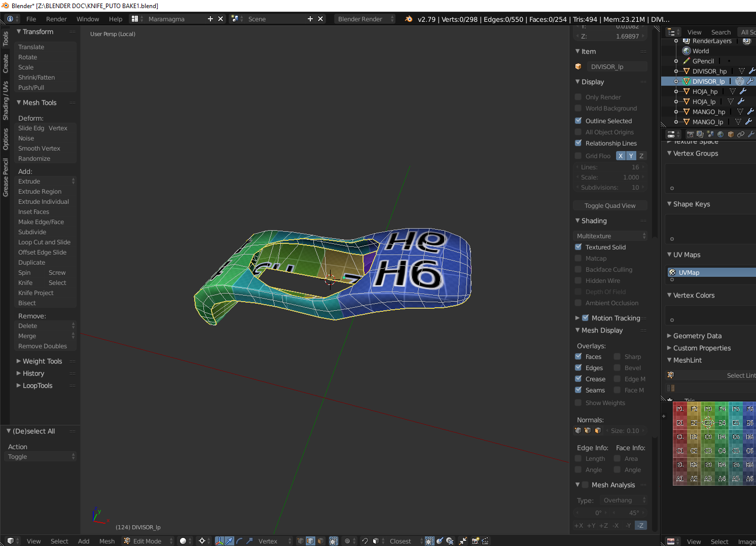Viewport: 756px width, 546px height.
Task: Show face normals icon under Normals
Action: pyautogui.click(x=598, y=430)
